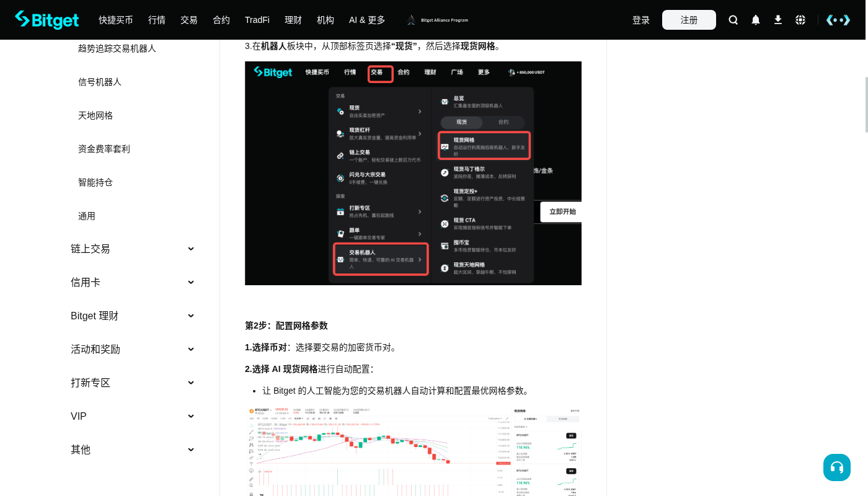Open the customer support headset icon
This screenshot has width=868, height=496.
point(837,467)
